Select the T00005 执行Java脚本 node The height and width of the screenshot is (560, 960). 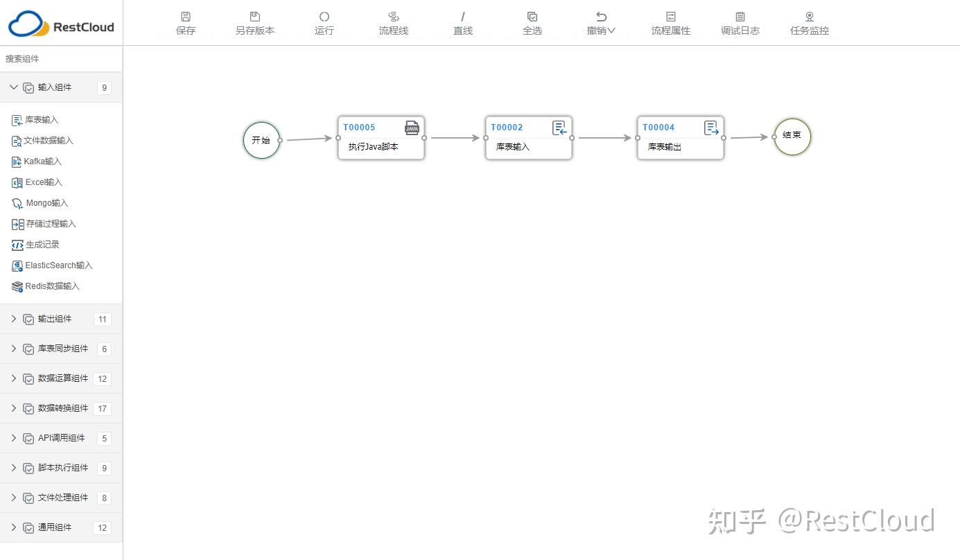381,139
